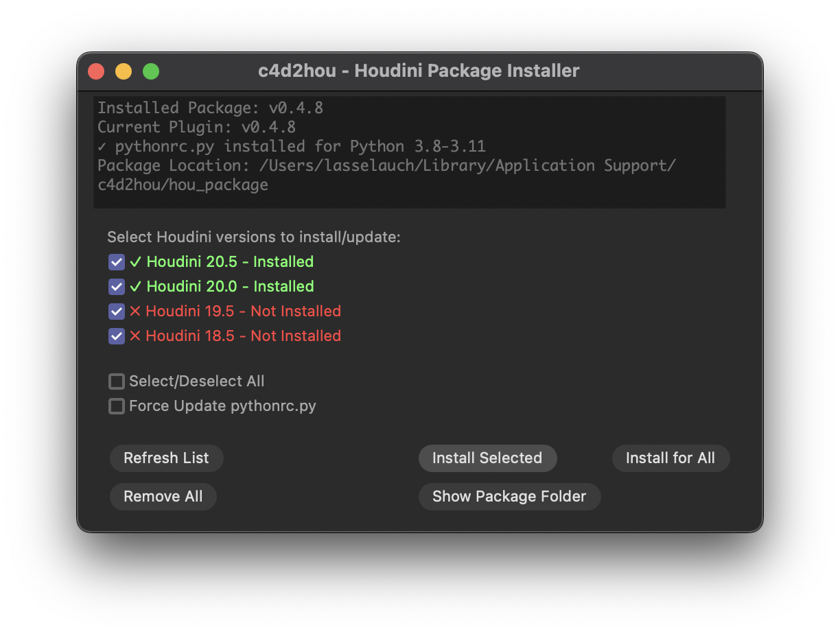Click the Refresh List button
The width and height of the screenshot is (840, 634).
[x=166, y=458]
